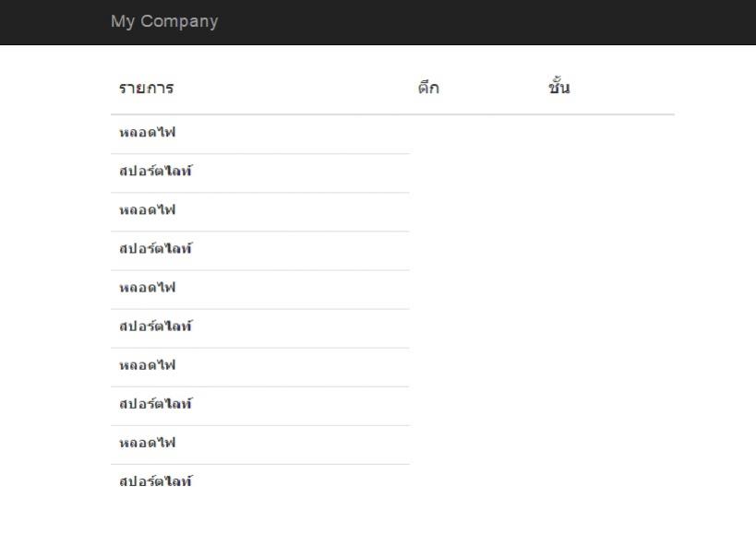Select the second หลอดไฟ row
The height and width of the screenshot is (534, 756).
click(260, 212)
